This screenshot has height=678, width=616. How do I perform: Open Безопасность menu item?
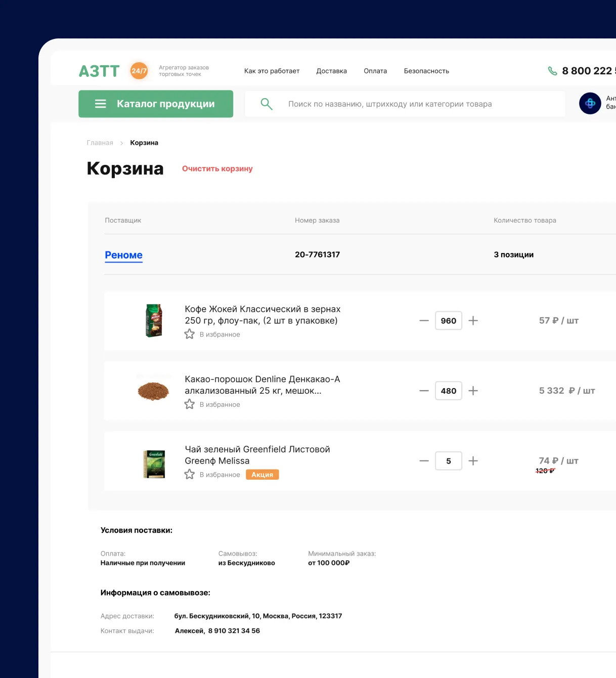(426, 71)
